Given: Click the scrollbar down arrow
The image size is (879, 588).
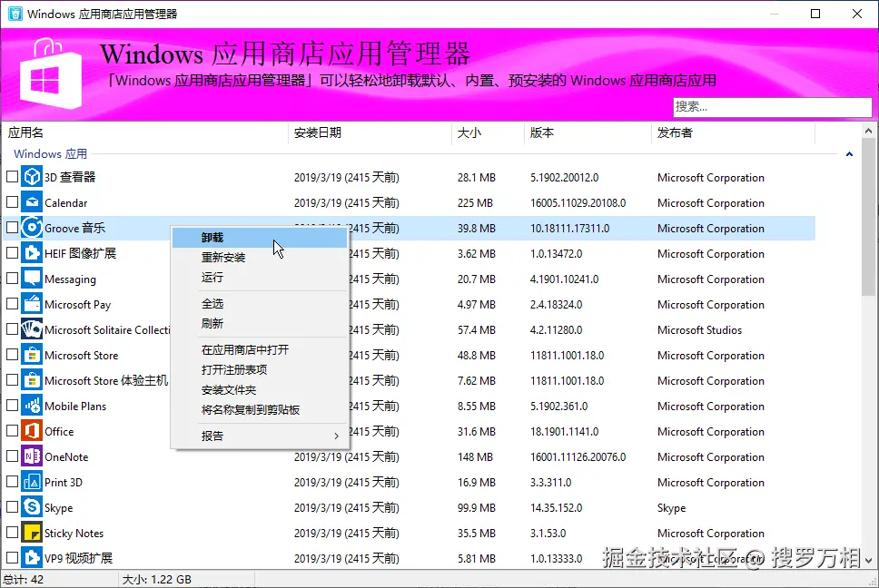Looking at the screenshot, I should tap(868, 560).
